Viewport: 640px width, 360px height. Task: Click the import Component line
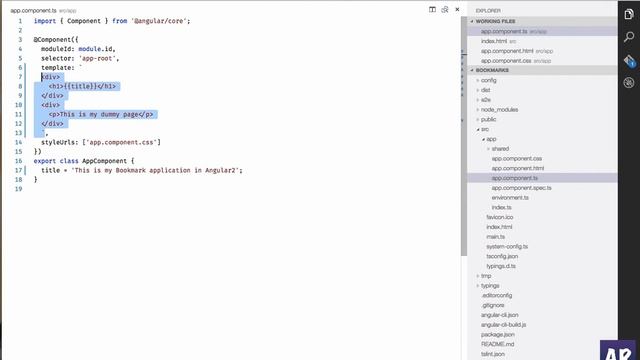(112, 21)
